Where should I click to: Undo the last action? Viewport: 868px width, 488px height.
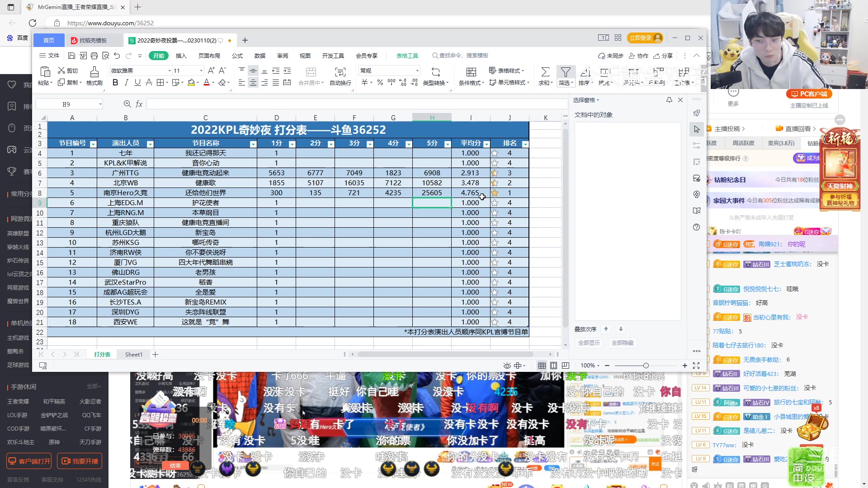[x=117, y=56]
